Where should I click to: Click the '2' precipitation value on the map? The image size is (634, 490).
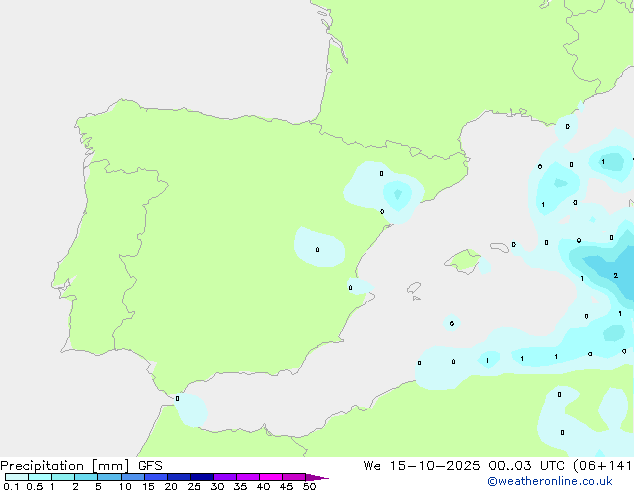615,275
